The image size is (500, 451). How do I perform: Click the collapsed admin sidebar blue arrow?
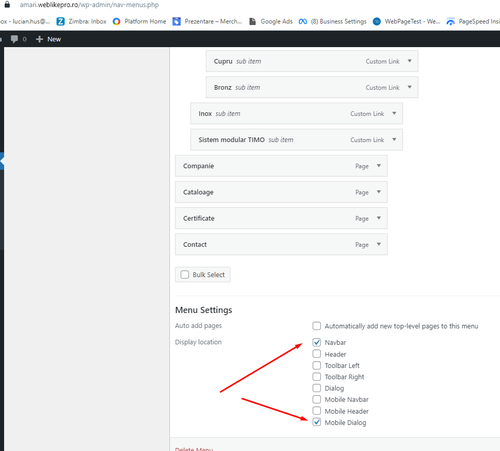pyautogui.click(x=2, y=161)
